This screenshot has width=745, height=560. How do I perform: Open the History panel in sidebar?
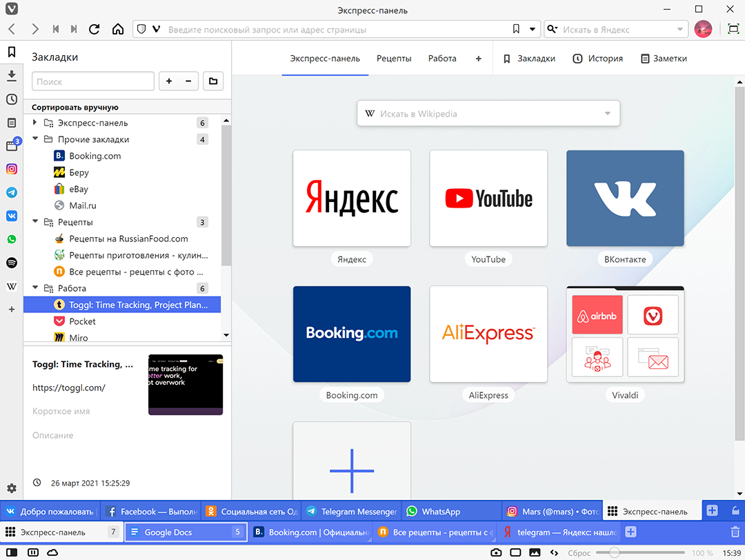12,99
